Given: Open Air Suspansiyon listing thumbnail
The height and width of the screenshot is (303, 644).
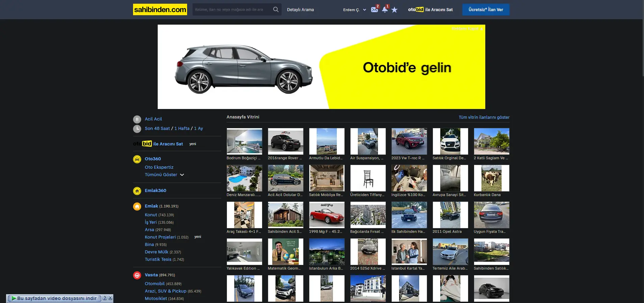Looking at the screenshot, I should [x=368, y=141].
